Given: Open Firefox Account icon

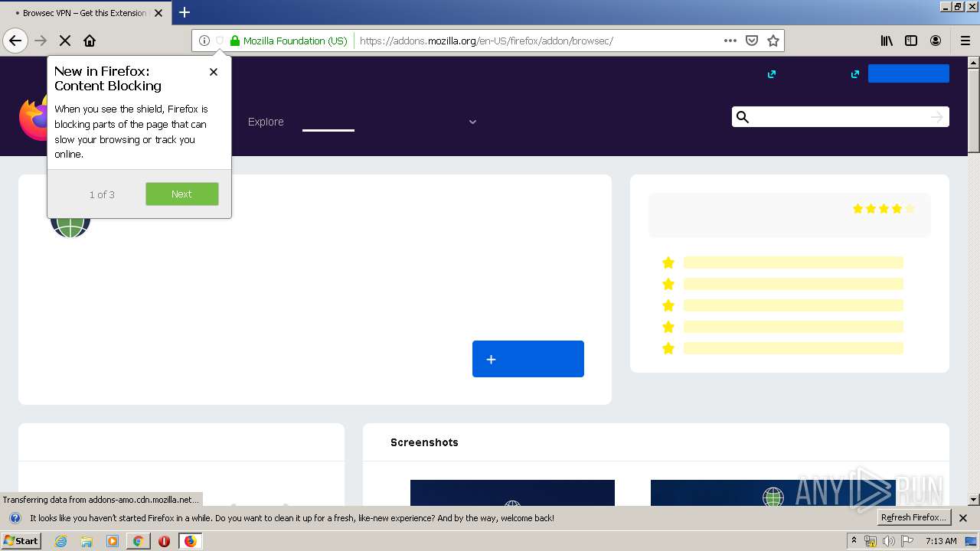Looking at the screenshot, I should 936,41.
